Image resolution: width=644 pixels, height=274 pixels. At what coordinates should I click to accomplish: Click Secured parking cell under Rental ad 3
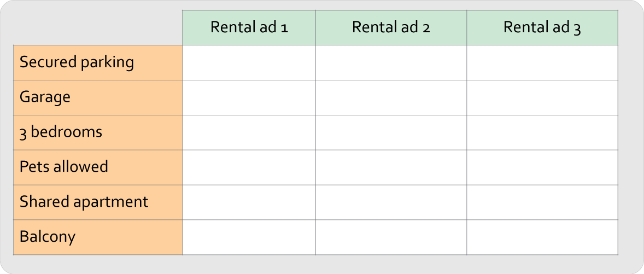(542, 62)
